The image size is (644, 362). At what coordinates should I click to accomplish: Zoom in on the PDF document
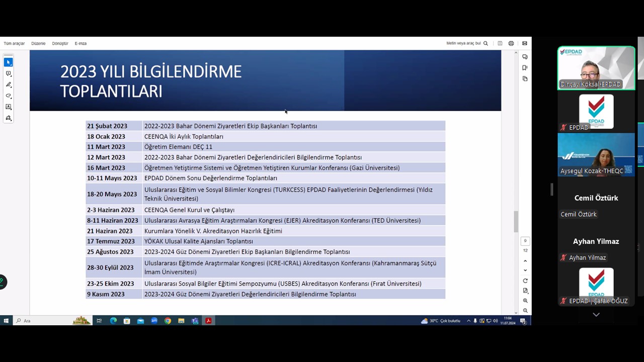point(525,301)
